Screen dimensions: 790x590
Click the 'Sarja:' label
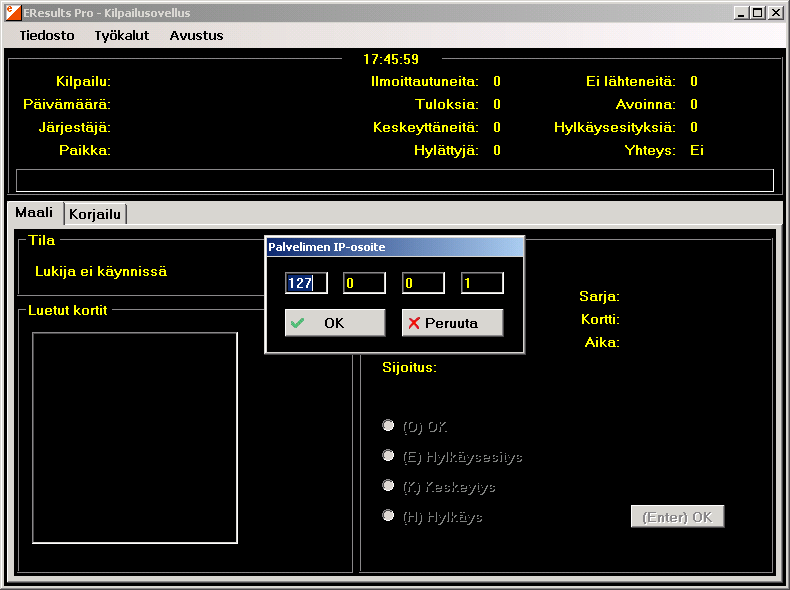point(599,296)
